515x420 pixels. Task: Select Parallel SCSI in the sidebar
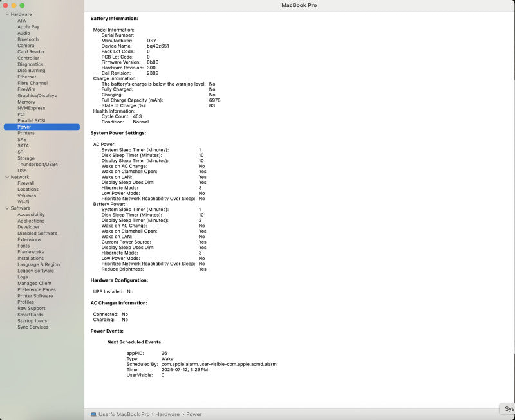(x=32, y=121)
